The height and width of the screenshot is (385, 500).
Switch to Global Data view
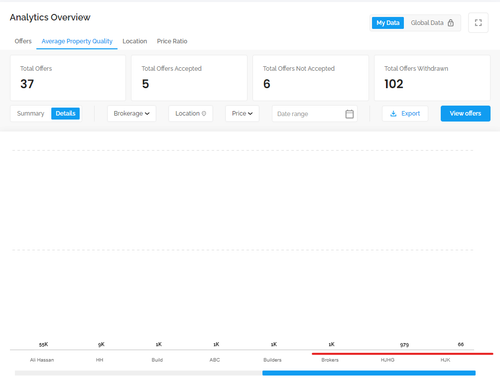coord(432,23)
